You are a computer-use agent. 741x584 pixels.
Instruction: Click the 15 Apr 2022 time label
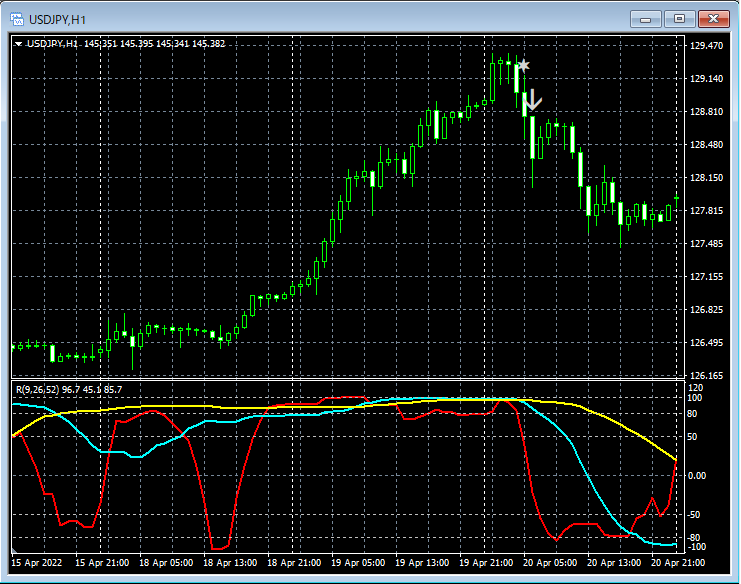[x=37, y=563]
